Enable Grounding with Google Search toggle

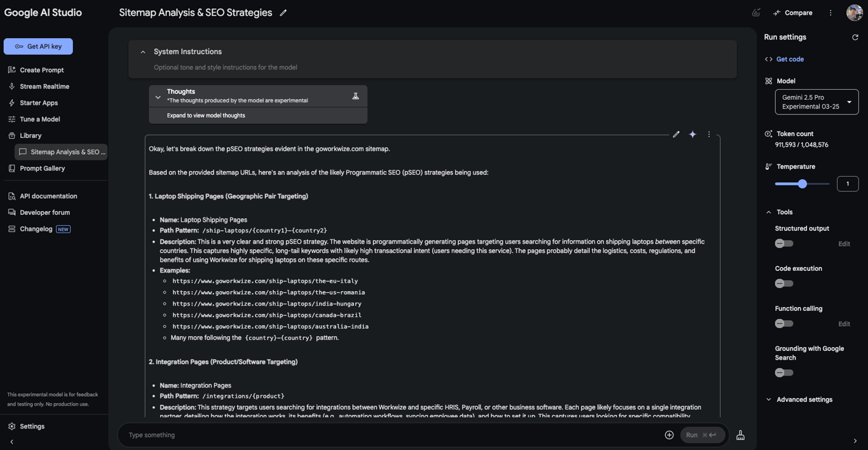click(x=783, y=372)
